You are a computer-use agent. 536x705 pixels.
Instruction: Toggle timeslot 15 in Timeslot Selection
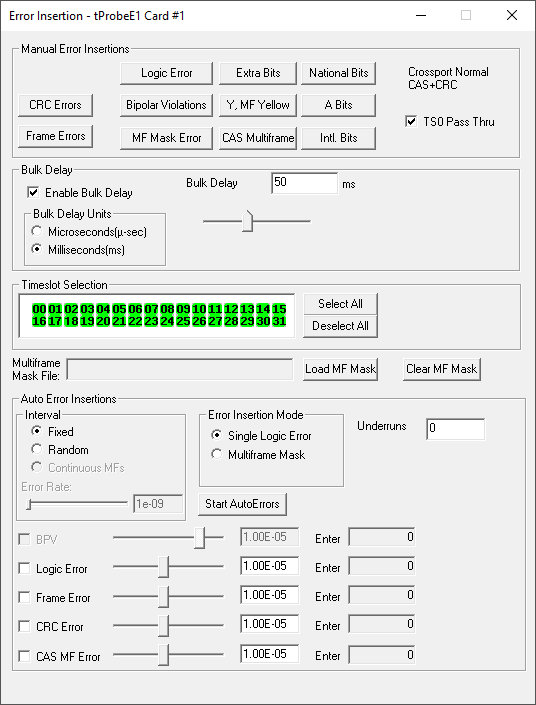pos(279,309)
